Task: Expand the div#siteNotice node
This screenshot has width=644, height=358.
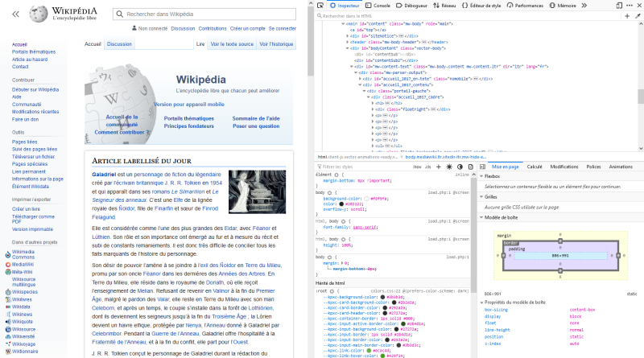Action: 348,36
